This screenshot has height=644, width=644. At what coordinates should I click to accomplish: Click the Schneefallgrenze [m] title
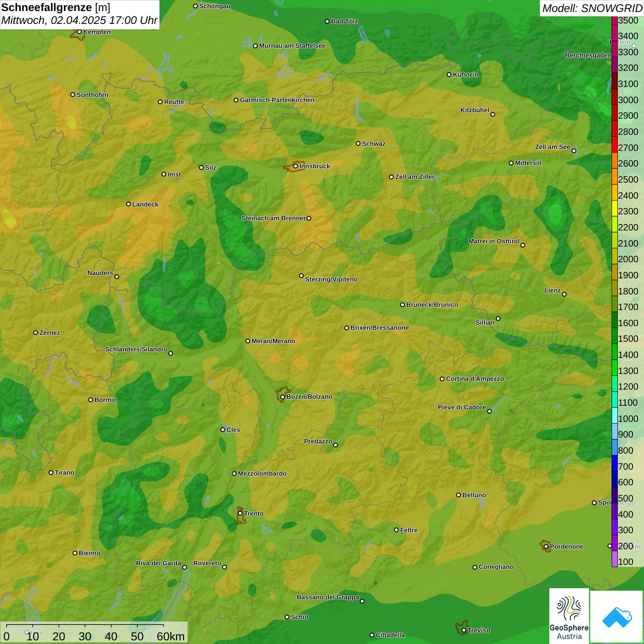(56, 8)
